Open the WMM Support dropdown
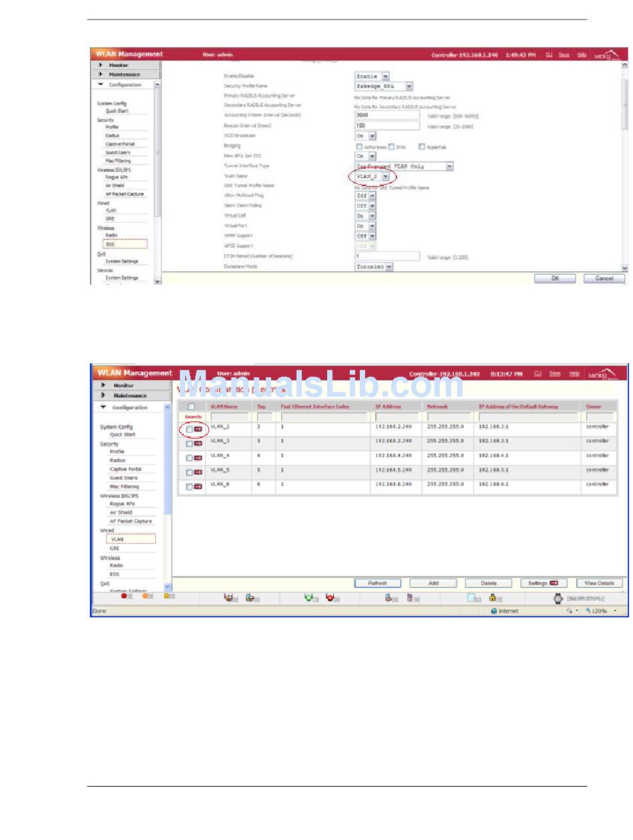This screenshot has height=840, width=633. tap(365, 236)
